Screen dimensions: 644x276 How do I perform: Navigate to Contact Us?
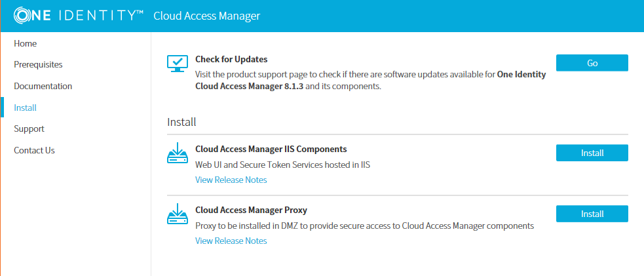click(34, 150)
